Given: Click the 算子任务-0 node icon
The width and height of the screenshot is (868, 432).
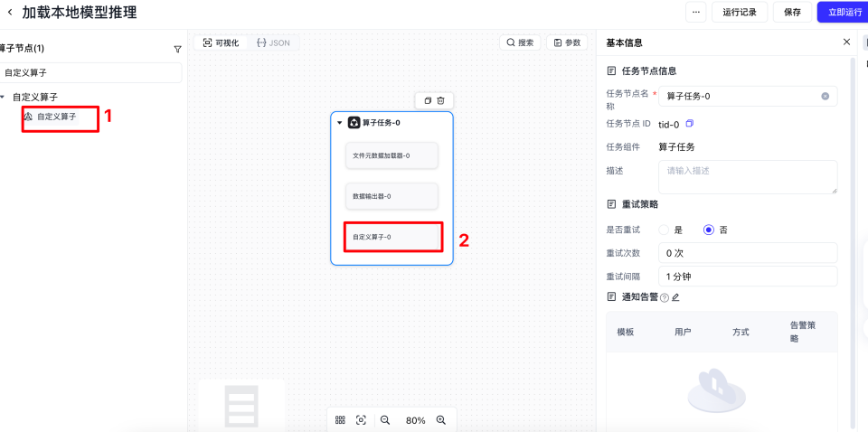Looking at the screenshot, I should point(354,123).
